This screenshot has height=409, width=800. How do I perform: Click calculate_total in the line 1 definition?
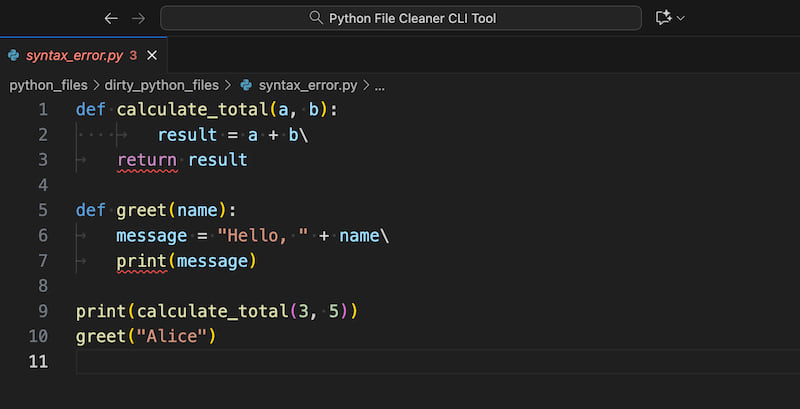click(193, 110)
